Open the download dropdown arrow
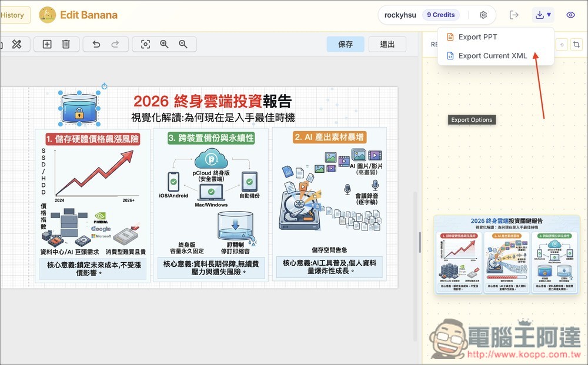Screen dimensions: 588x365 [549, 15]
